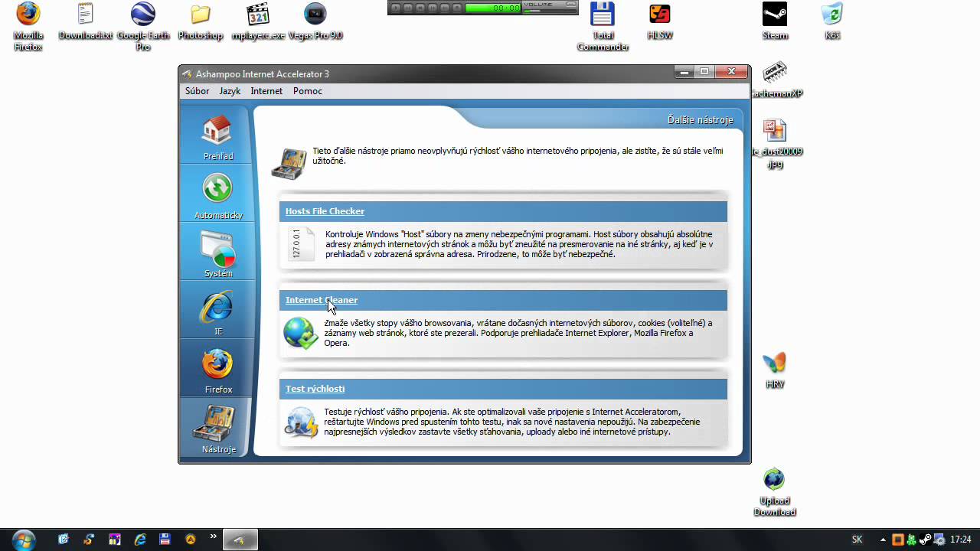Click the green network tray icon

click(911, 540)
